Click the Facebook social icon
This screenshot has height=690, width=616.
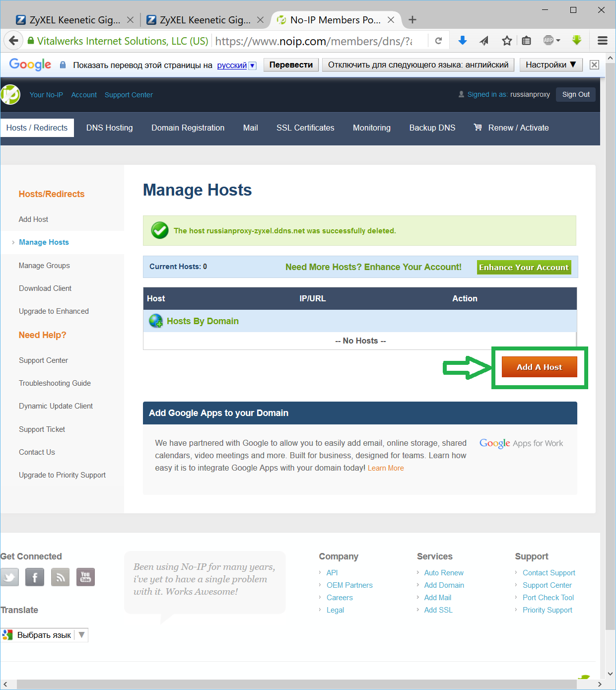pos(35,577)
